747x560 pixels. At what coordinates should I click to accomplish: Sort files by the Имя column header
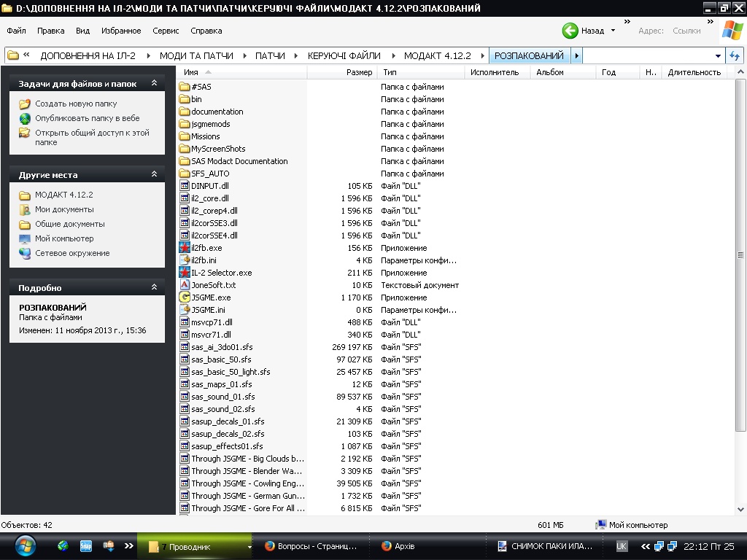(x=241, y=72)
